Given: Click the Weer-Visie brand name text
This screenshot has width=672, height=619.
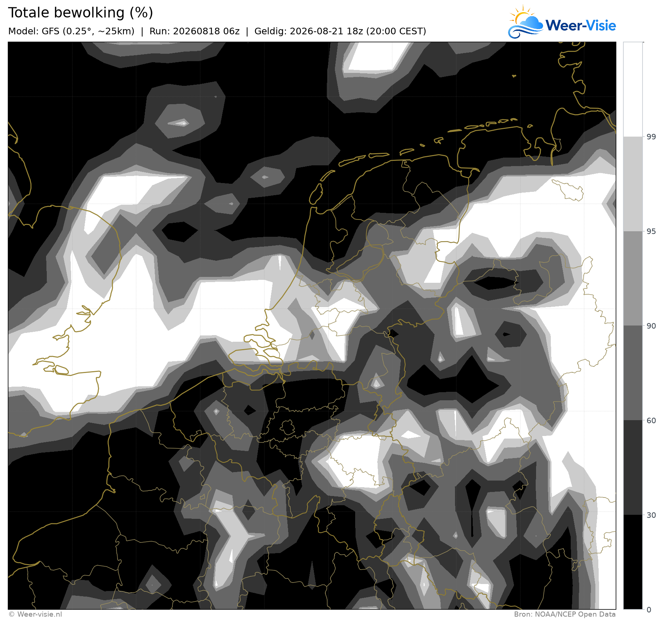Looking at the screenshot, I should tap(581, 25).
